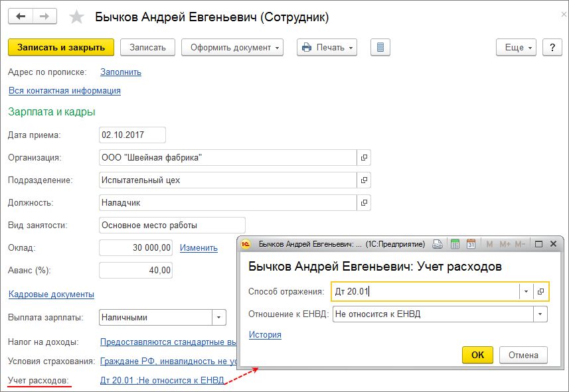Open the Еще menu
This screenshot has height=392, width=569.
(516, 47)
